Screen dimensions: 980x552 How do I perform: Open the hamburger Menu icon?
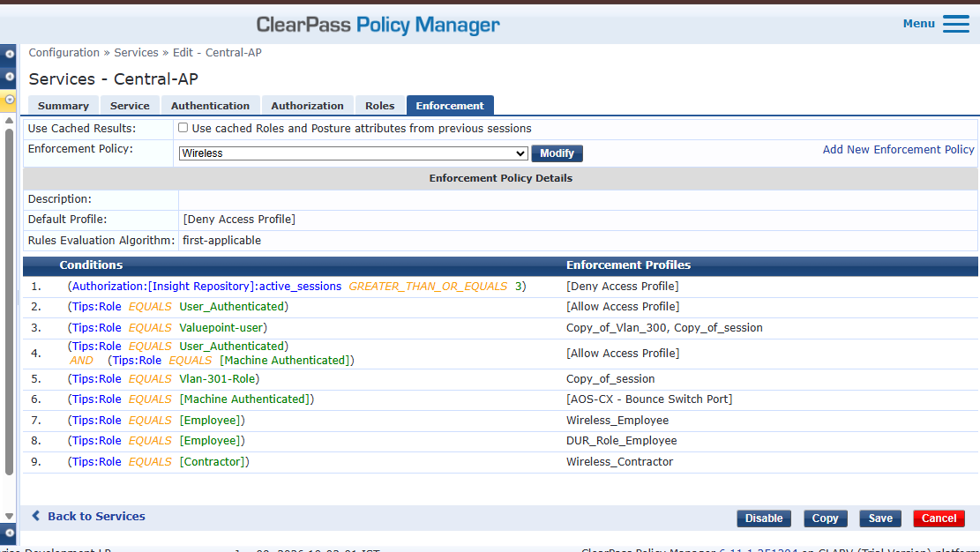pyautogui.click(x=955, y=24)
